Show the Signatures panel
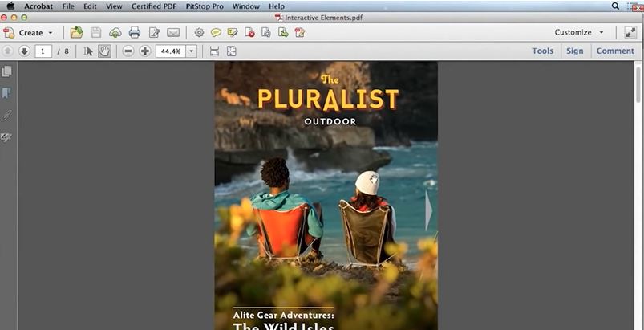Image resolution: width=644 pixels, height=330 pixels. coord(6,137)
